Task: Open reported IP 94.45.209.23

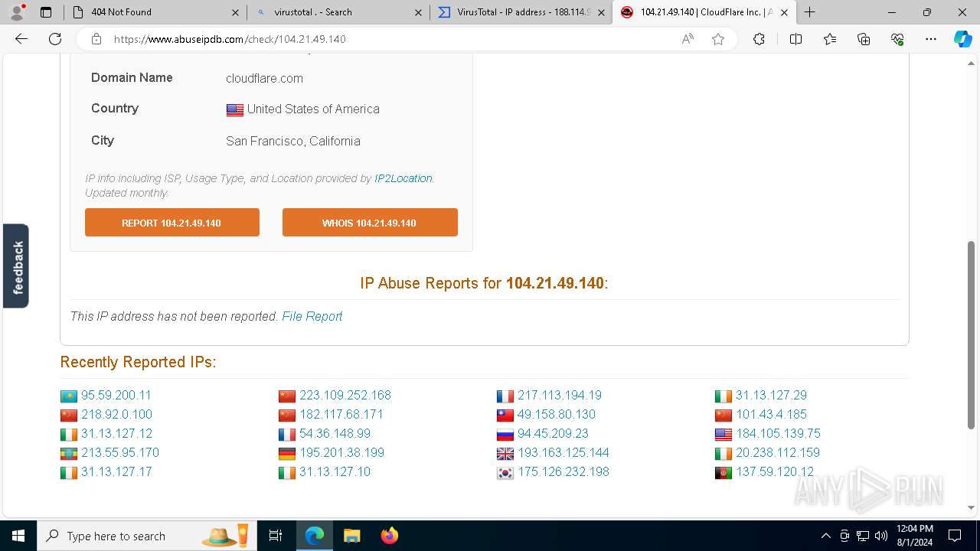Action: [553, 434]
